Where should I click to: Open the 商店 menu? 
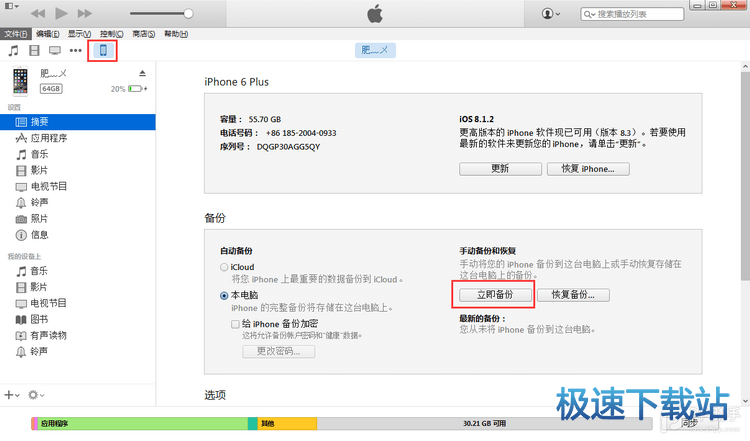[143, 34]
